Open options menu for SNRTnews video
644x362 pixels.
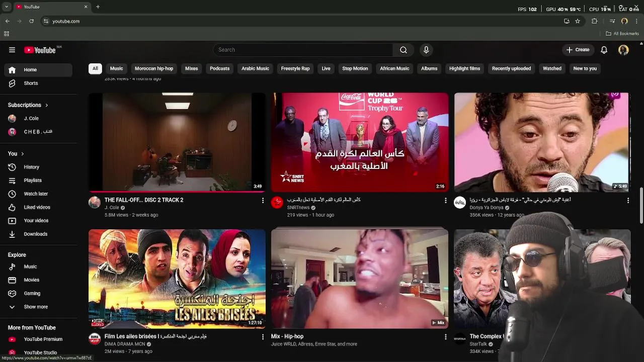(x=445, y=201)
